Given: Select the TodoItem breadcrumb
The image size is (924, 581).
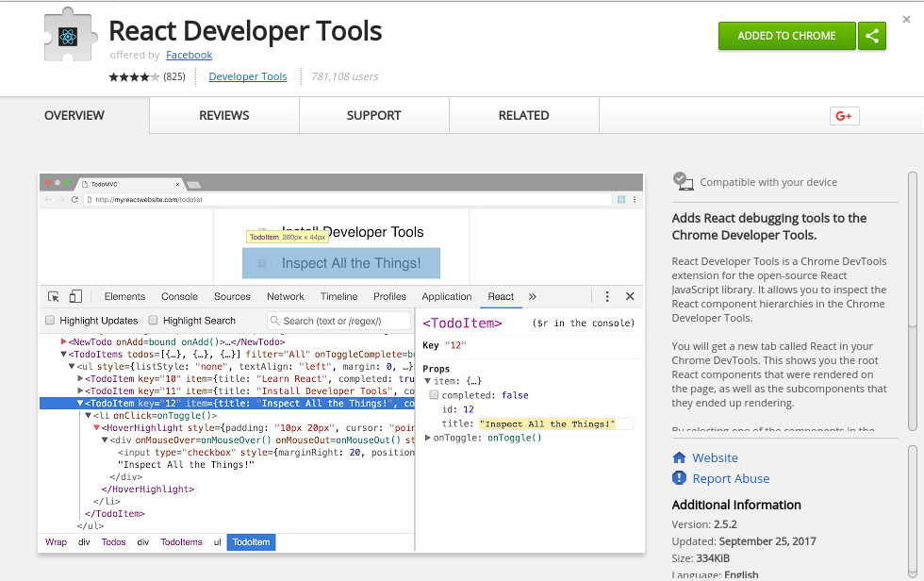Looking at the screenshot, I should point(251,542).
